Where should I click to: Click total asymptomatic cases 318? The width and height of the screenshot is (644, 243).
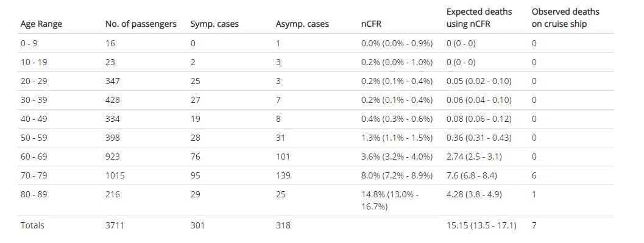(x=283, y=225)
